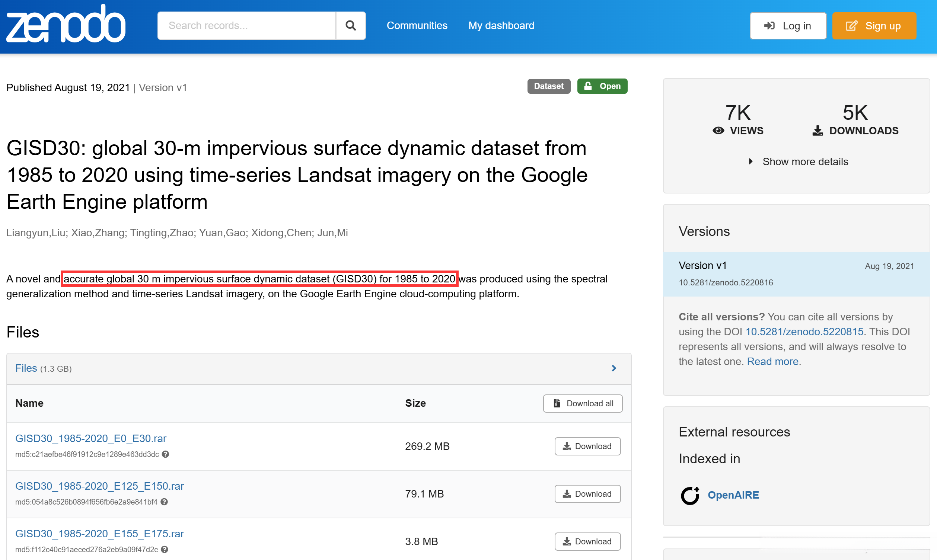
Task: Click the Open access badge
Action: pyautogui.click(x=602, y=86)
